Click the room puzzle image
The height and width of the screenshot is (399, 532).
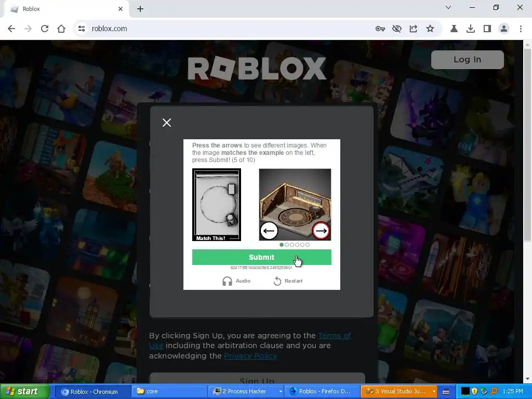[x=295, y=205]
